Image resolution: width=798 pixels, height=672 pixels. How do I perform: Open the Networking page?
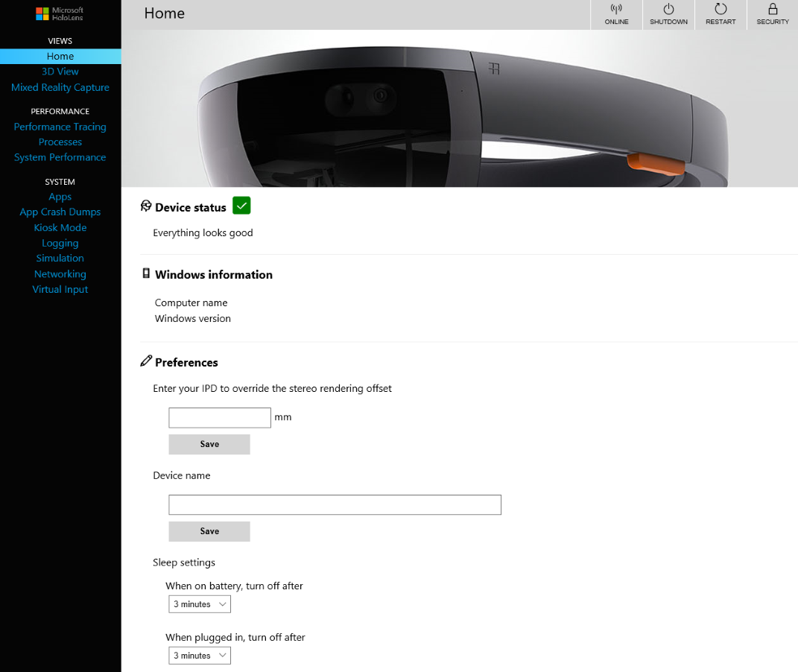click(60, 274)
